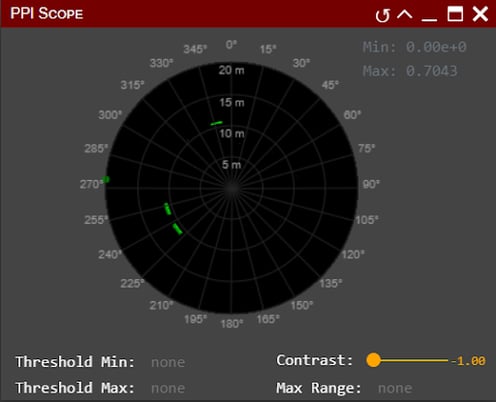Click the 315° bearing label
Image resolution: width=496 pixels, height=402 pixels.
[x=132, y=85]
